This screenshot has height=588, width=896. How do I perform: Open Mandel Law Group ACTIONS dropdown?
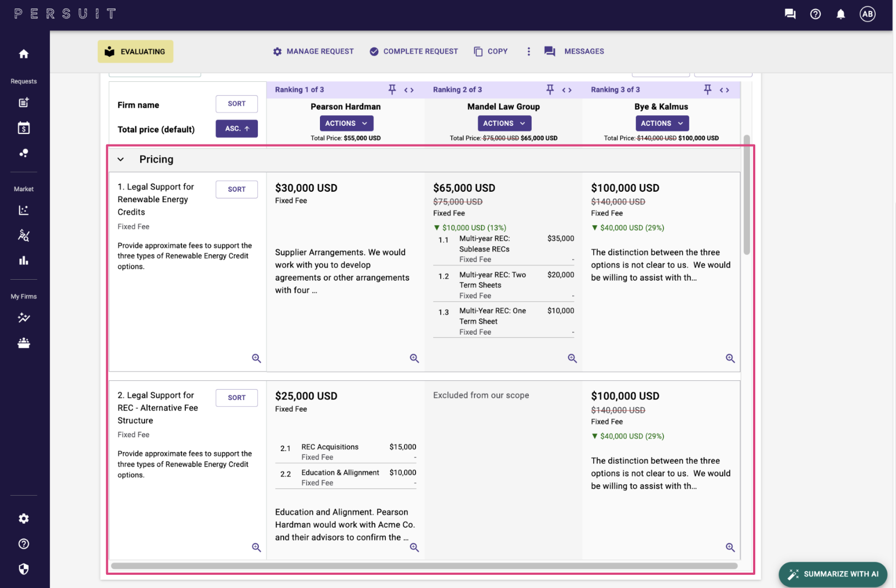pyautogui.click(x=504, y=124)
